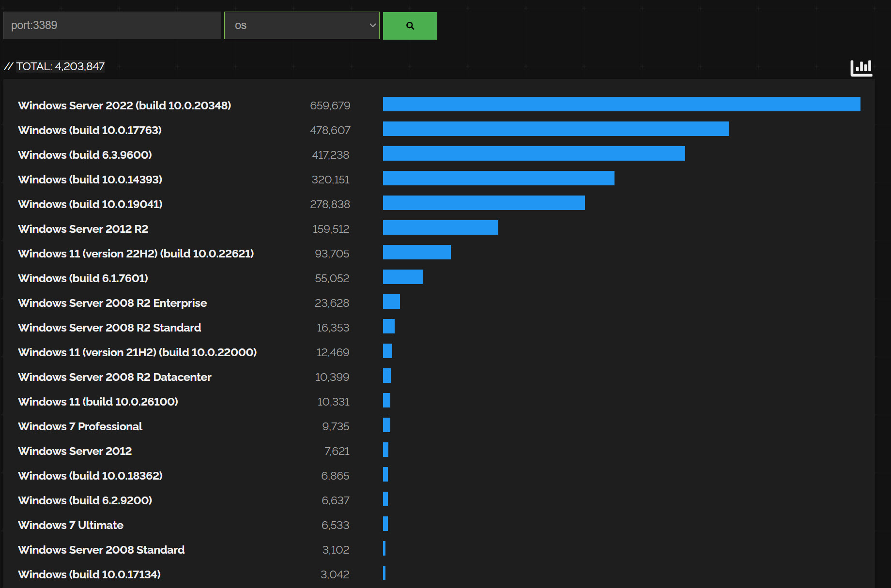Image resolution: width=891 pixels, height=588 pixels.
Task: Click the 55,052 count value
Action: pos(332,278)
